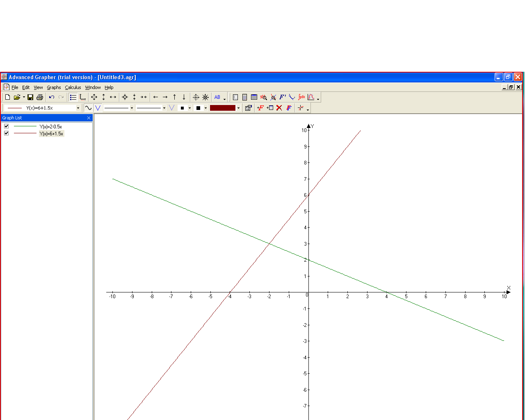Open the table of values icon
Viewport: 525px width, 420px height.
coord(254,97)
